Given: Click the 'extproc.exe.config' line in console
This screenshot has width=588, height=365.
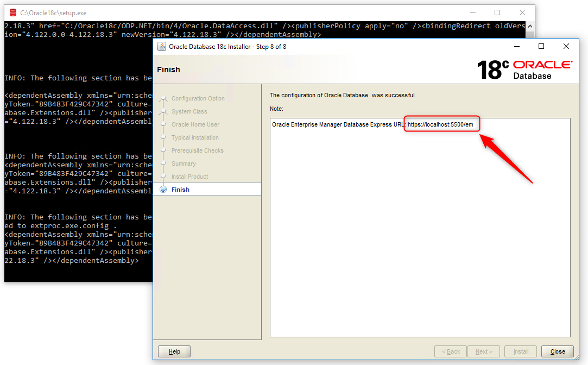Looking at the screenshot, I should 60,226.
